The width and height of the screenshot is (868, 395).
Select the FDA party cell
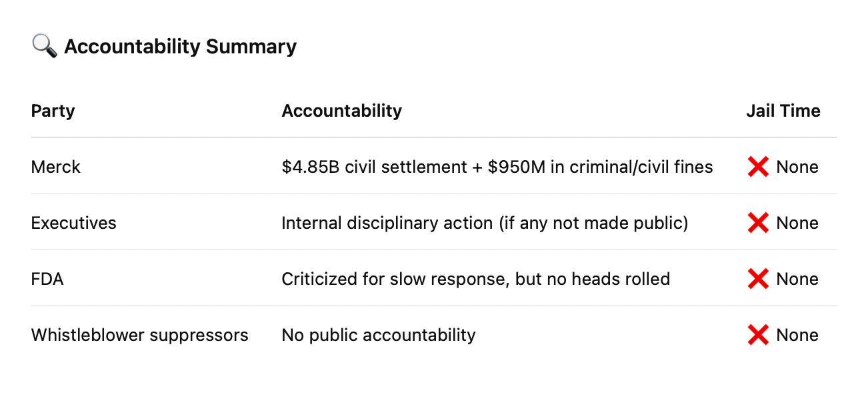(x=47, y=279)
